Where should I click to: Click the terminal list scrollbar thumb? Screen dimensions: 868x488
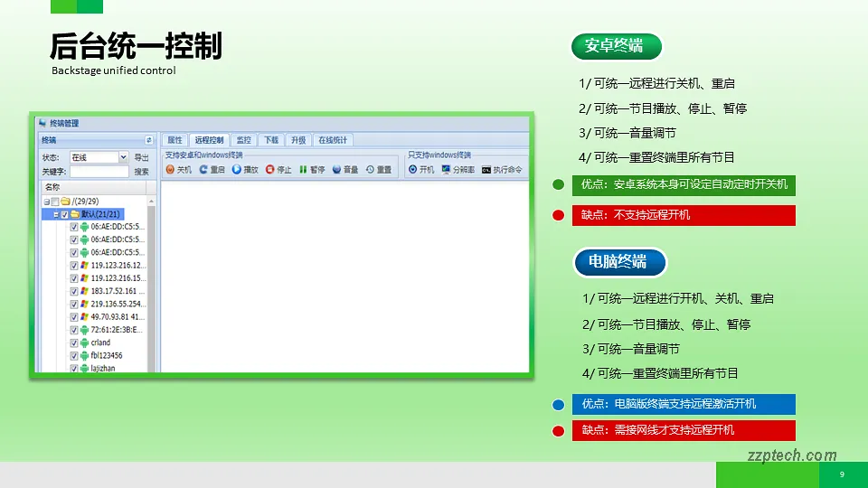151,287
